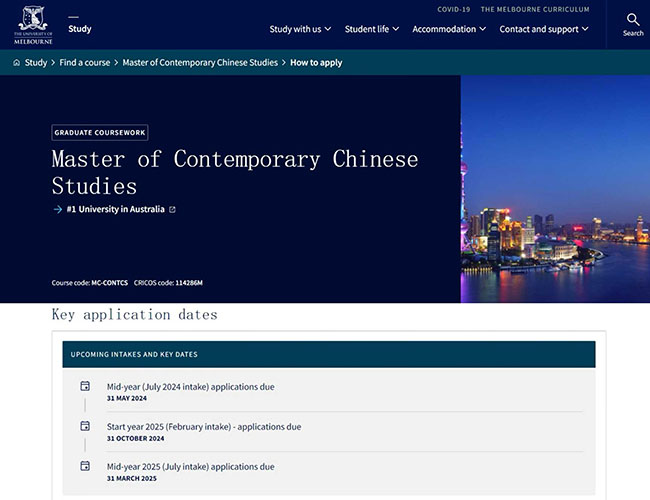The width and height of the screenshot is (650, 500).
Task: Click the arrow before #1 University in Australia
Action: tap(57, 210)
